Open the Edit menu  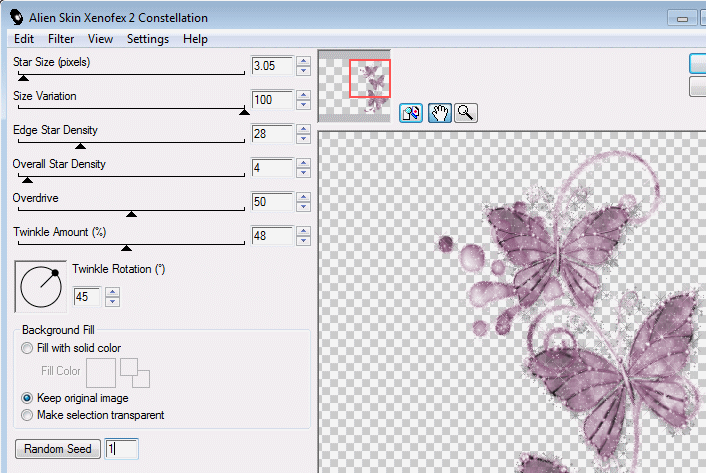(x=24, y=39)
